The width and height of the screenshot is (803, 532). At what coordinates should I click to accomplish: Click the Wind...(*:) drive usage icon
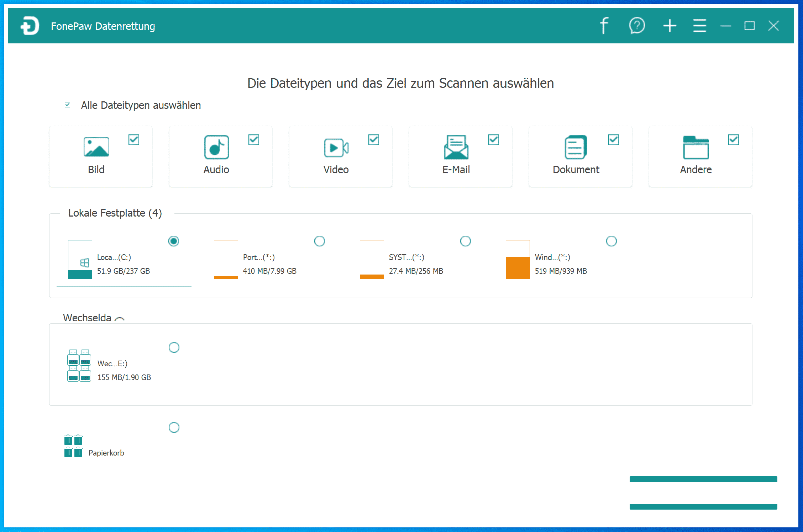pyautogui.click(x=518, y=259)
